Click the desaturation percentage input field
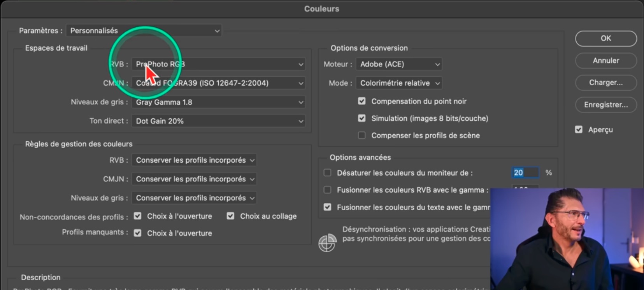The image size is (644, 290). tap(525, 173)
